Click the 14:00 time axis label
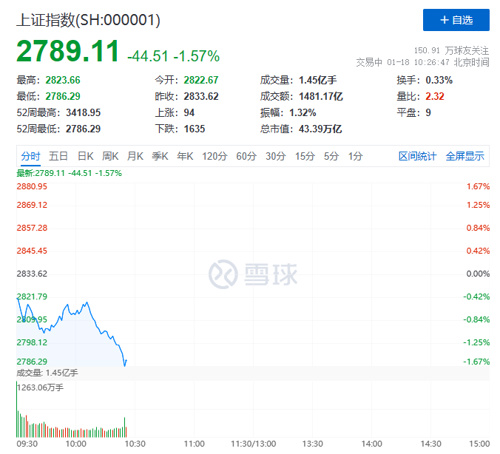 [x=372, y=444]
